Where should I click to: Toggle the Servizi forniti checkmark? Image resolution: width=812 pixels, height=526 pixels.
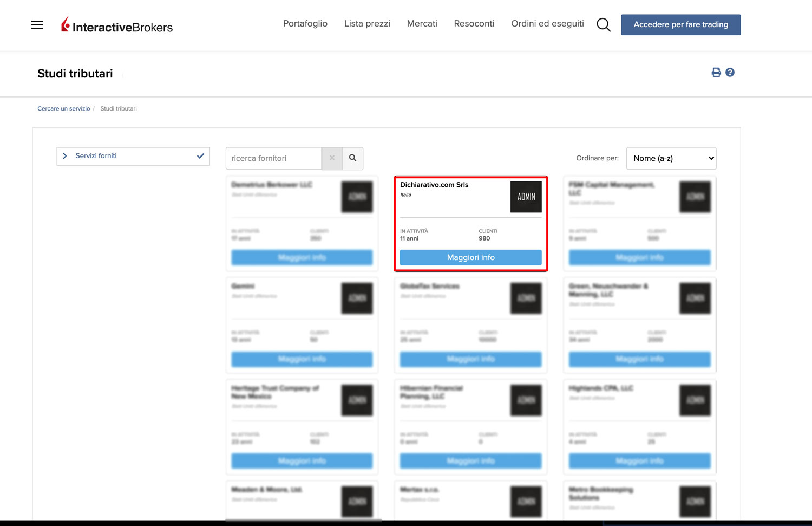pos(200,156)
